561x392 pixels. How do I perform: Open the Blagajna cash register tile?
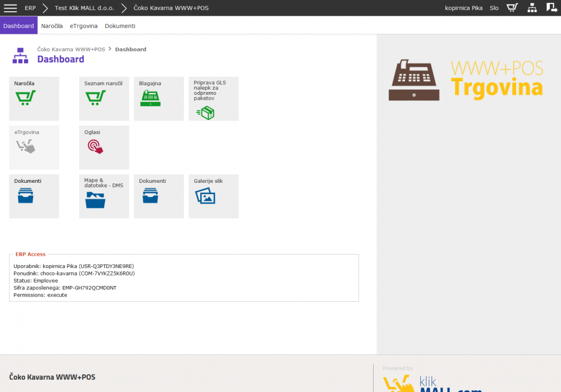pyautogui.click(x=158, y=99)
